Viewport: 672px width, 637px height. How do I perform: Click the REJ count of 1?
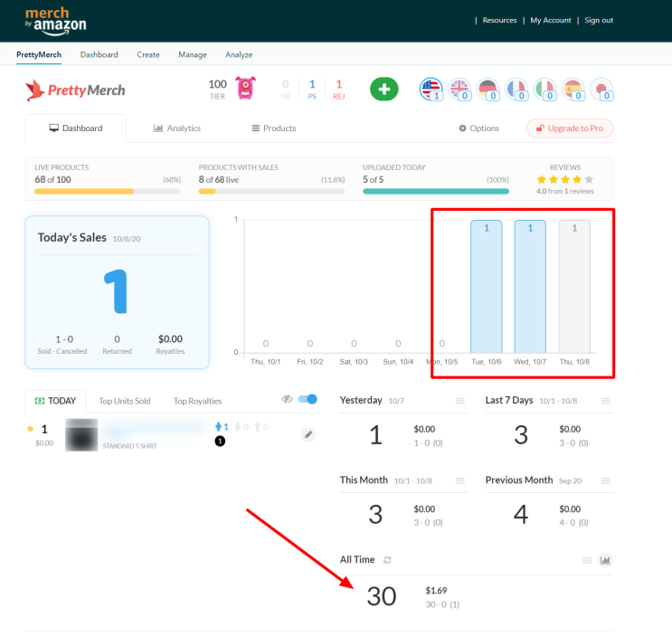coord(339,90)
